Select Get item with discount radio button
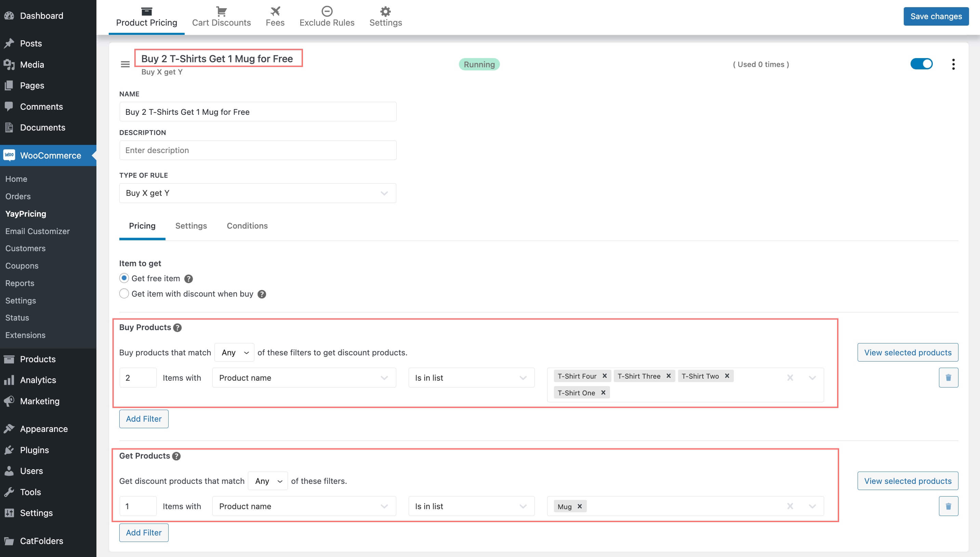980x557 pixels. (123, 293)
